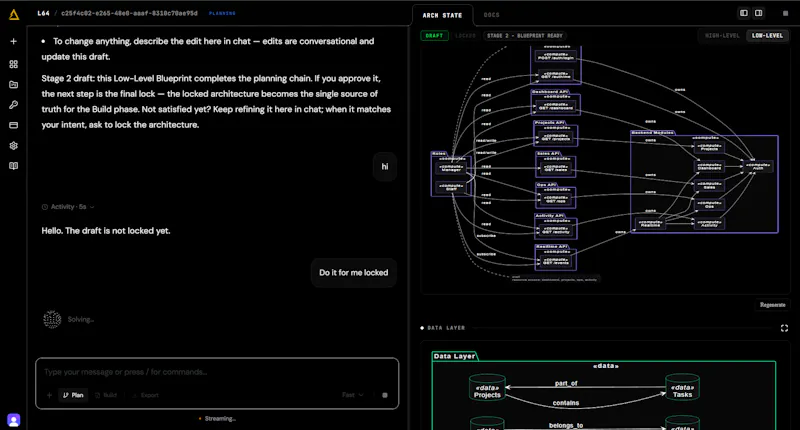The image size is (800, 430).
Task: Click the Streaming status indicator
Action: click(x=217, y=419)
